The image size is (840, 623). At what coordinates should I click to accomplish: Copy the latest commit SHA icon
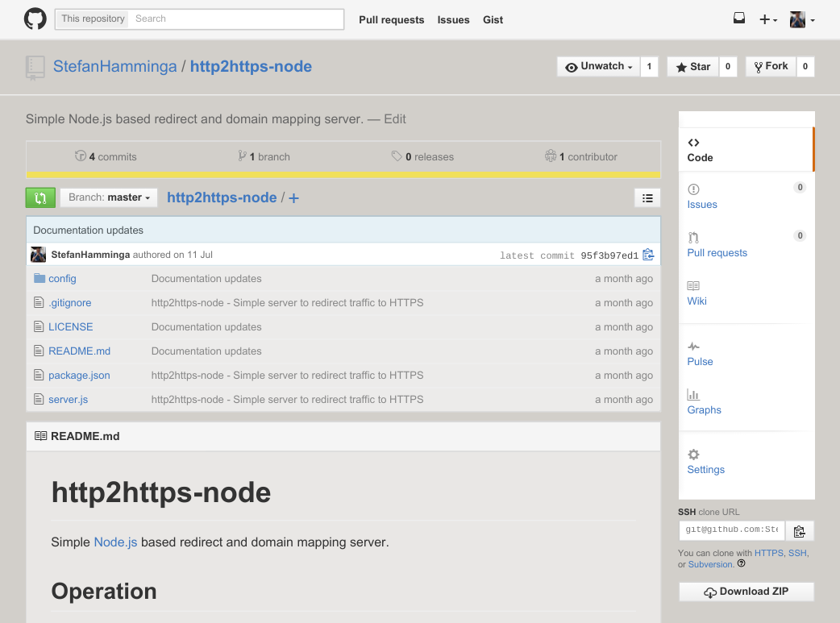point(648,254)
